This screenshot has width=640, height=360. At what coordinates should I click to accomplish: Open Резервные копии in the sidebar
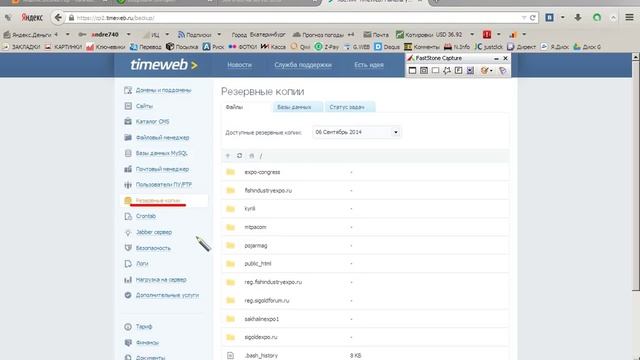coord(158,200)
